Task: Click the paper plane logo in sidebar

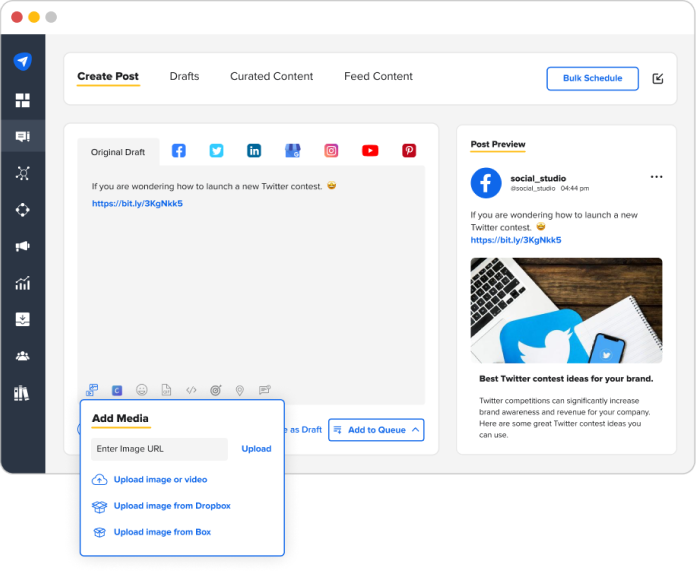Action: 23,61
